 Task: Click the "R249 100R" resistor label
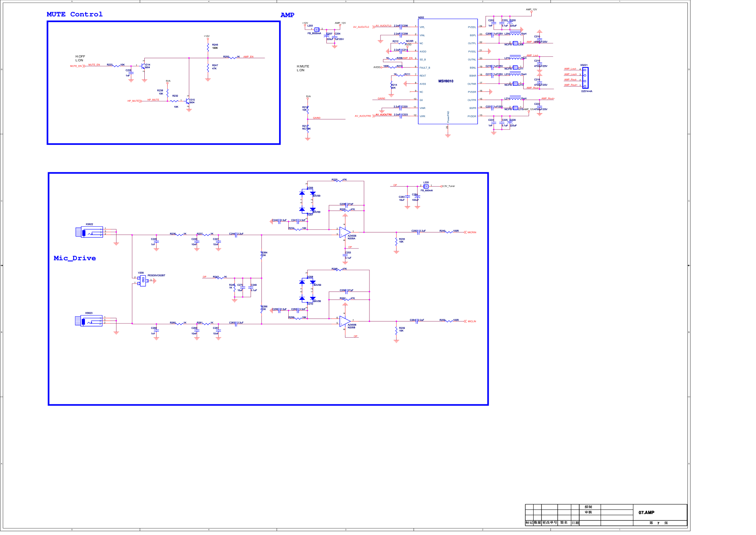pyautogui.click(x=449, y=231)
